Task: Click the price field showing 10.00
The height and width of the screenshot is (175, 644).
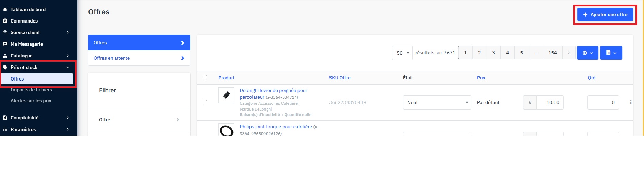Action: click(x=549, y=102)
